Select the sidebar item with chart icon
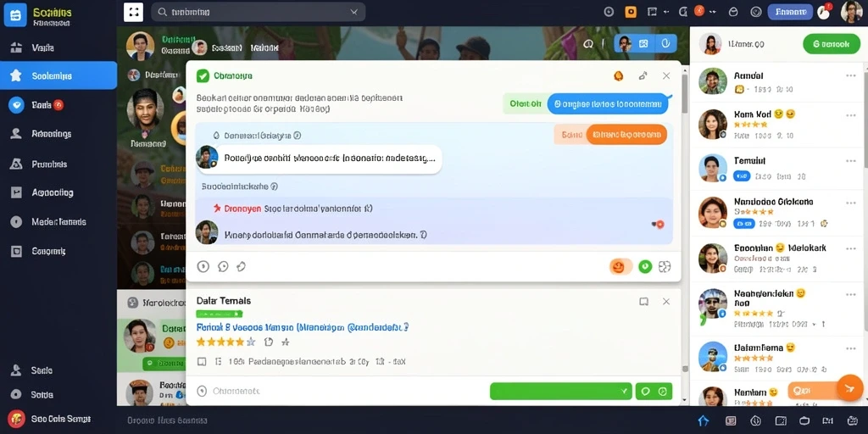 [58, 192]
